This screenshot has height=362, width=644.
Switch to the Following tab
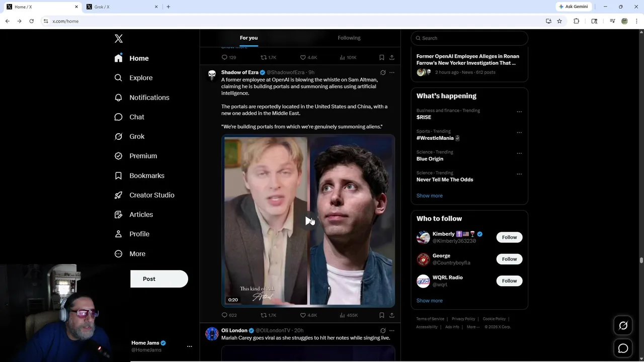click(349, 38)
